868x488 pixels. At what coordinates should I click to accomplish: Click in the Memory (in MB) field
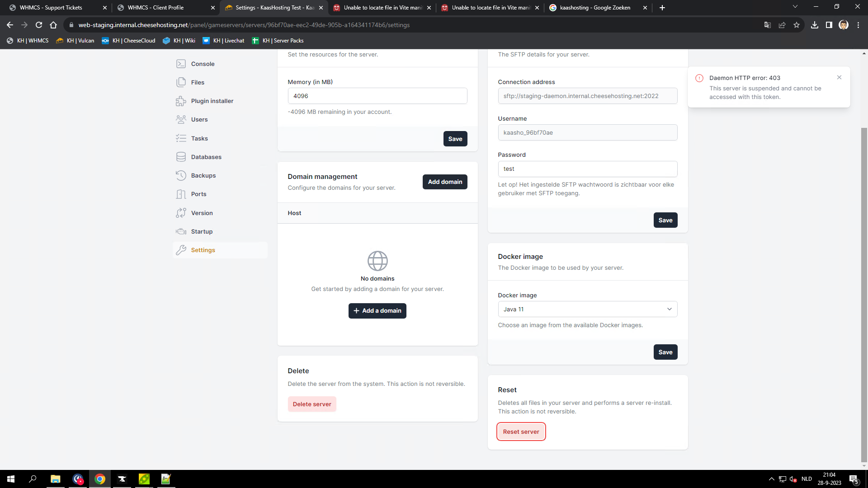click(x=377, y=96)
